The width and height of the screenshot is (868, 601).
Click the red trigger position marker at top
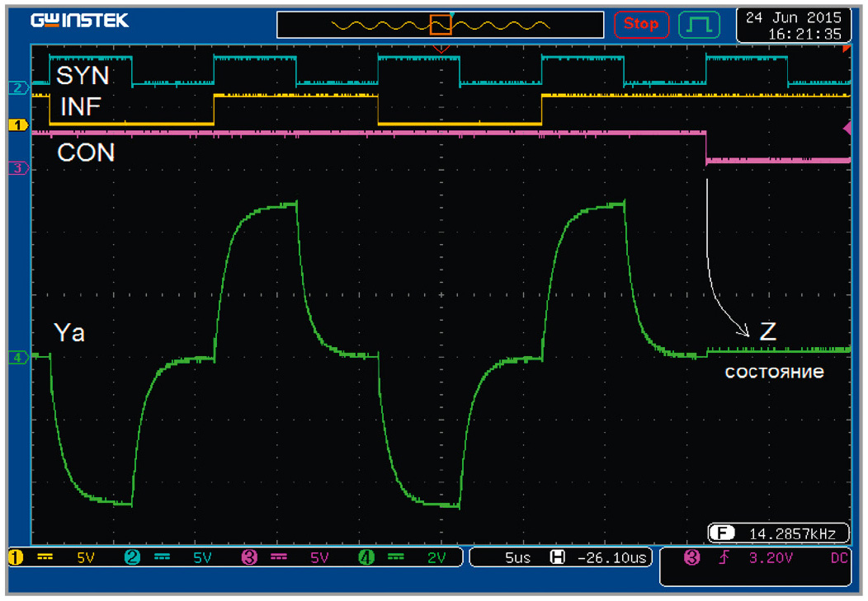point(441,49)
